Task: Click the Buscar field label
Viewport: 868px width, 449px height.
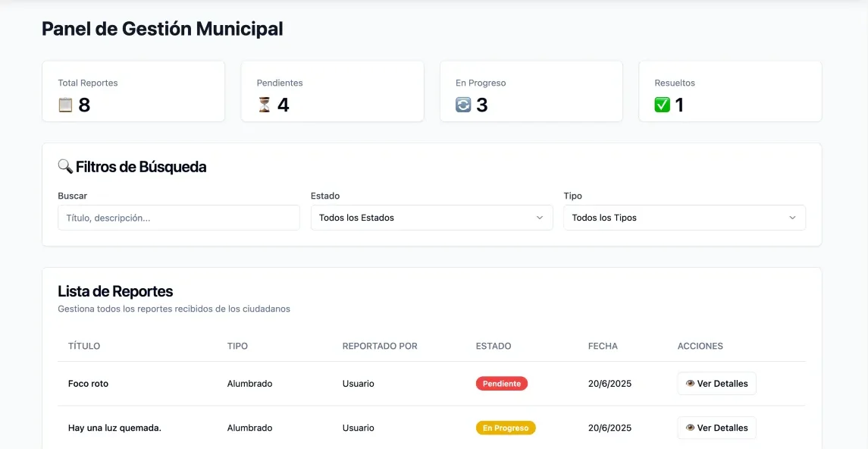Action: coord(73,196)
